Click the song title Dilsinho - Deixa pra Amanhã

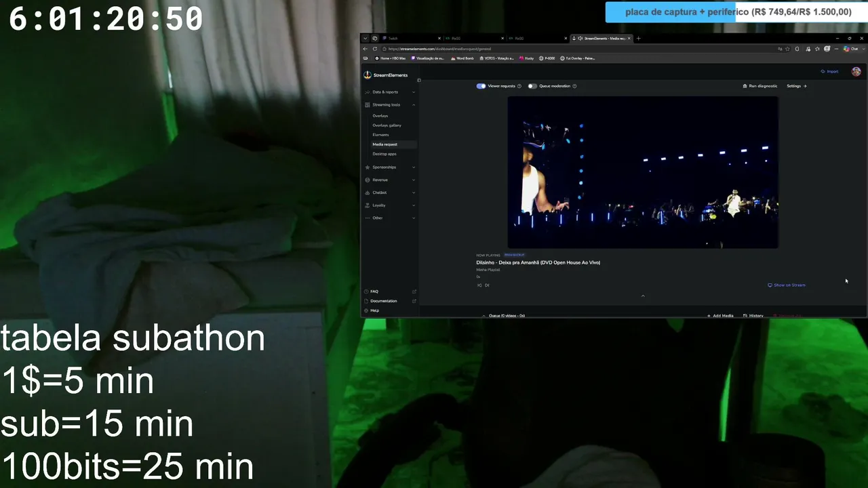tap(538, 262)
